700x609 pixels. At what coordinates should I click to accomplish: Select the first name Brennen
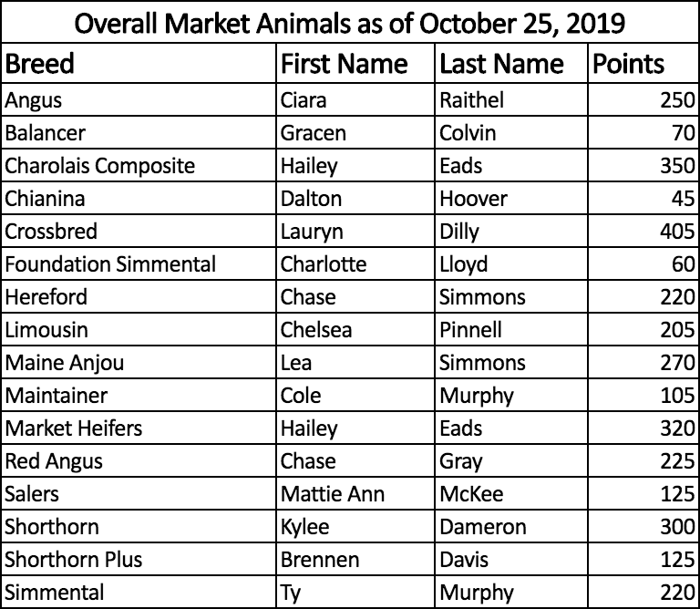[x=321, y=560]
